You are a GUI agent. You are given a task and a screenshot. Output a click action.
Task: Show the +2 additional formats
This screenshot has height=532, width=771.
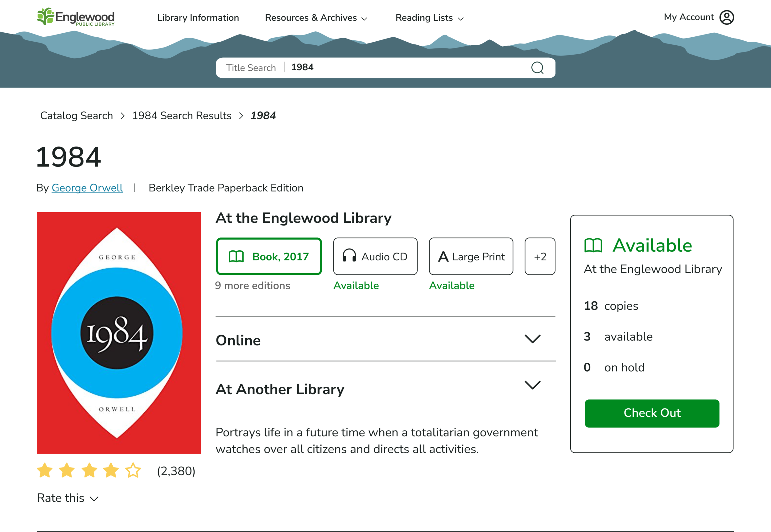tap(540, 256)
